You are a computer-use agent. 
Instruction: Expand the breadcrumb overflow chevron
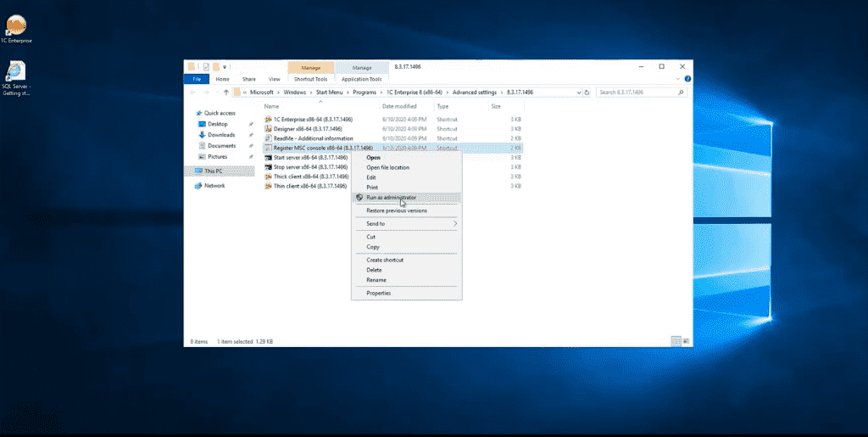tap(243, 92)
